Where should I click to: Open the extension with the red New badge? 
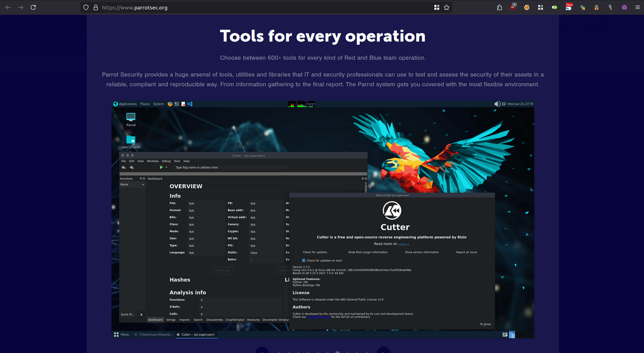coord(569,7)
